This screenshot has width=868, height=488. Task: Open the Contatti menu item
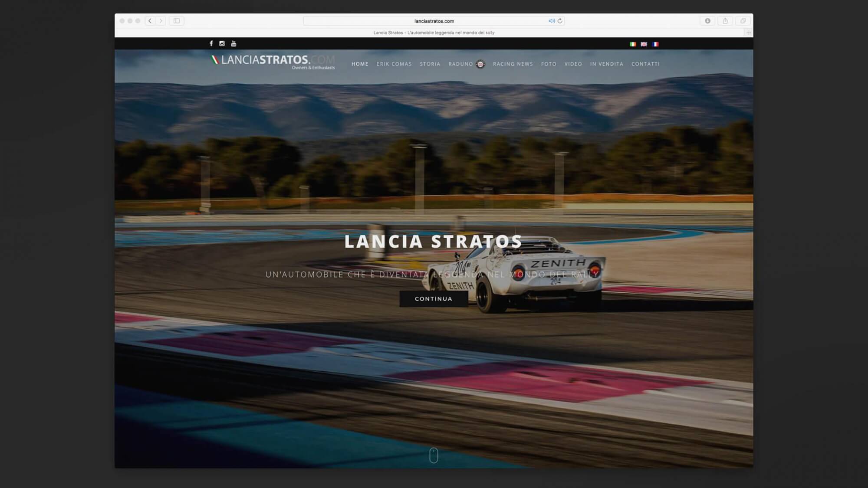point(646,64)
